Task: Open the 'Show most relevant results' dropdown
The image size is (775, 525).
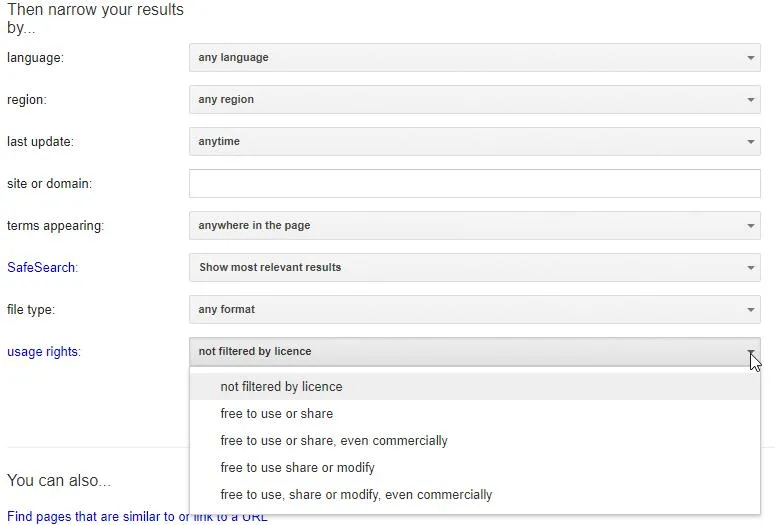Action: point(474,267)
